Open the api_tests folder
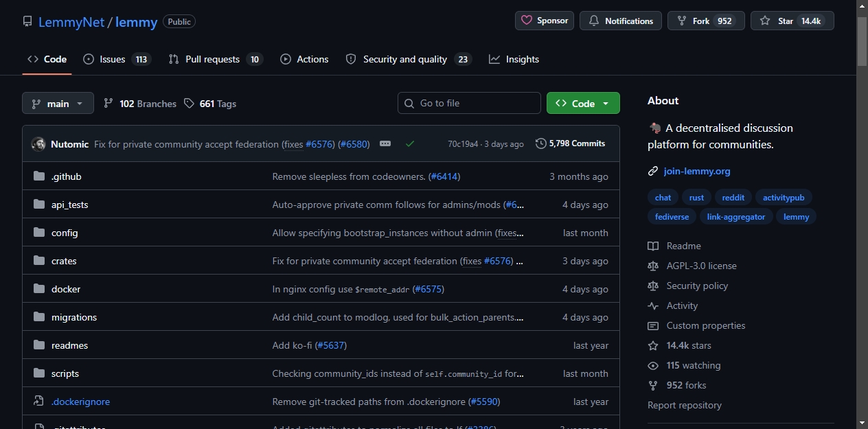The height and width of the screenshot is (429, 868). pos(69,205)
